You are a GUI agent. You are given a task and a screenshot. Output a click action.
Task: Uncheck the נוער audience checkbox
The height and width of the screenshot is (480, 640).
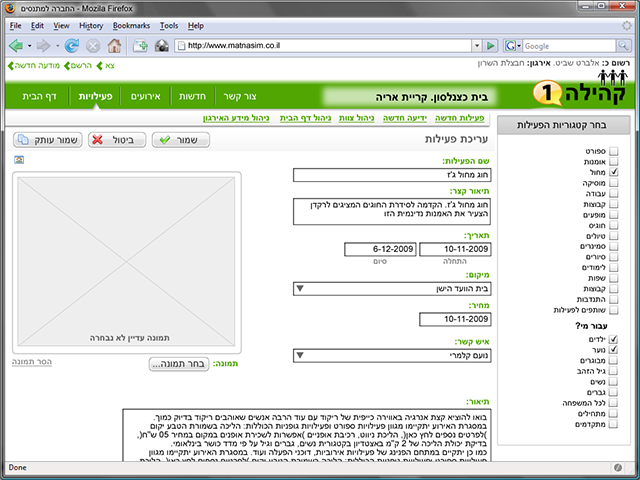pyautogui.click(x=613, y=350)
